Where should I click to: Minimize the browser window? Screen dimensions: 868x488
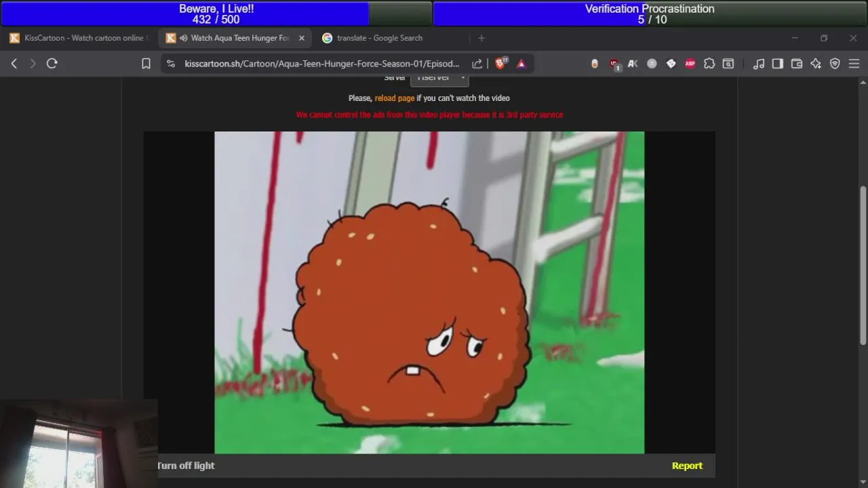[795, 38]
